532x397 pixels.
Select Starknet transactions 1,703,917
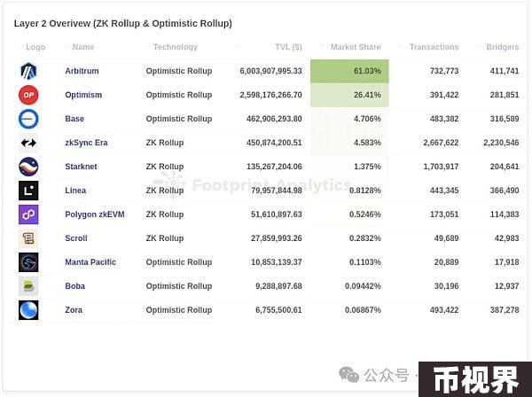coord(441,167)
